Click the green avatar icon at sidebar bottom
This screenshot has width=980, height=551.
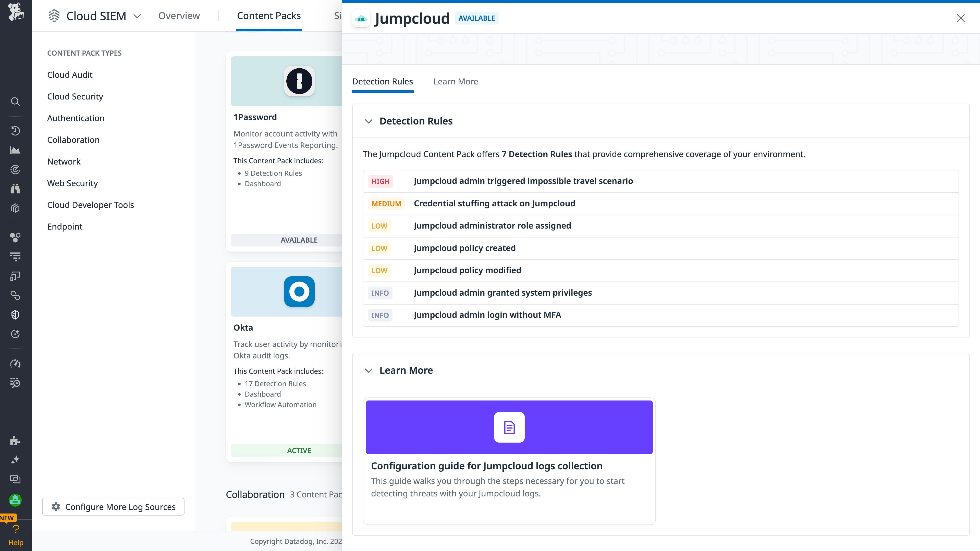[15, 500]
